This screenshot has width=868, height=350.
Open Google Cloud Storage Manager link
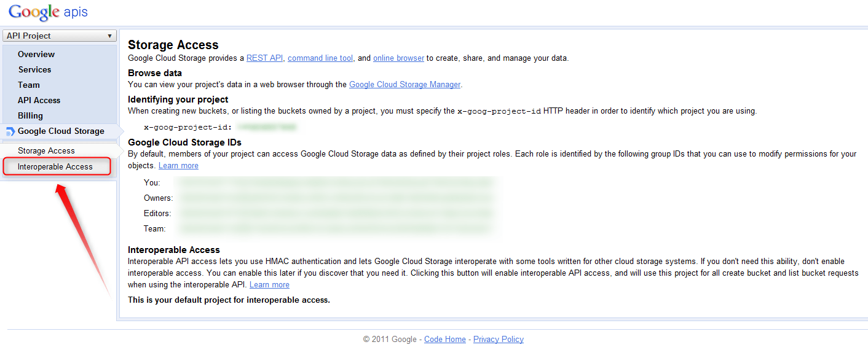pos(404,85)
